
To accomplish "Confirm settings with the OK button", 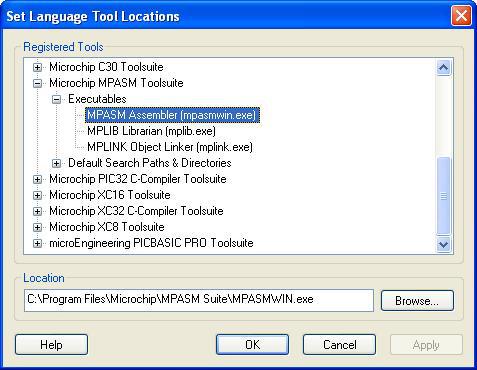I will coord(252,345).
